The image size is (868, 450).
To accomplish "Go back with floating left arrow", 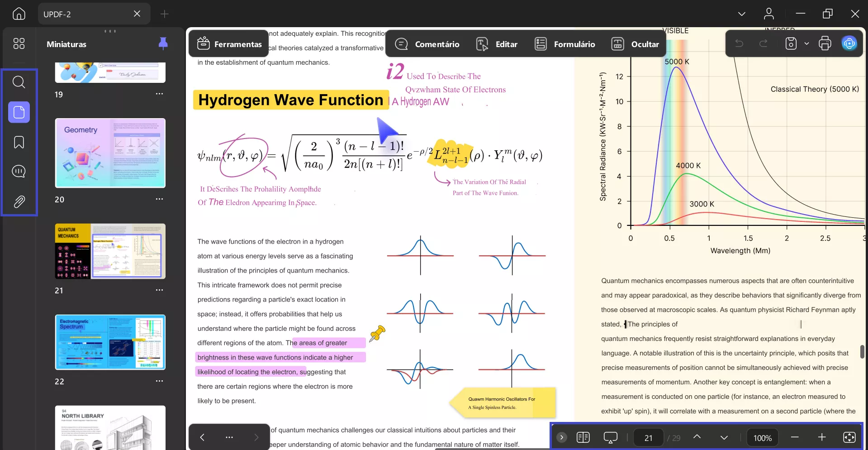I will [x=202, y=437].
